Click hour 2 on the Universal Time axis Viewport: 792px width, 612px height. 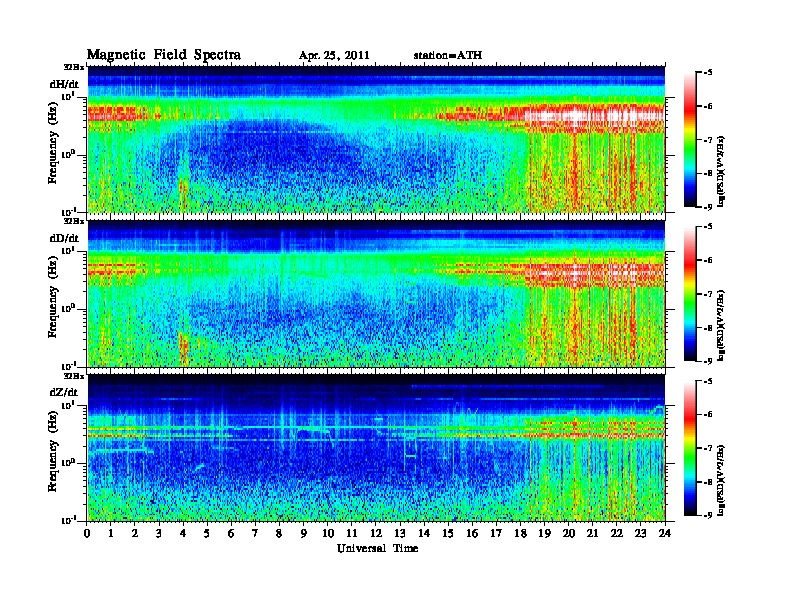click(135, 533)
